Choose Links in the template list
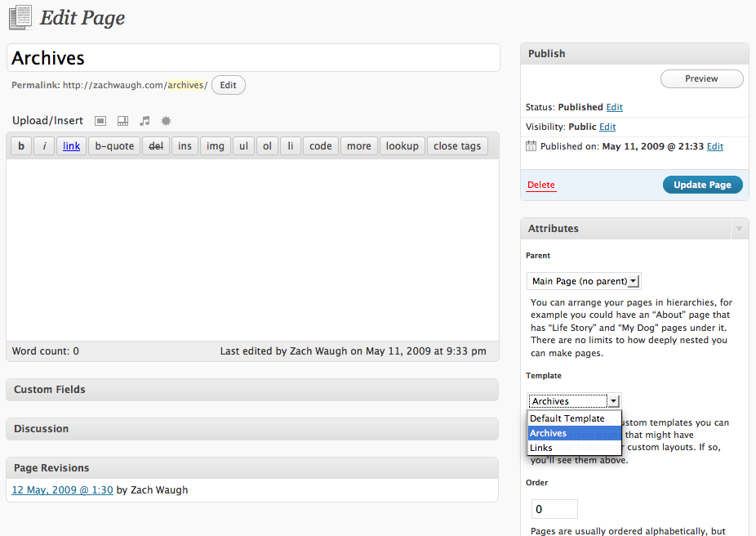The height and width of the screenshot is (536, 756). click(x=541, y=448)
